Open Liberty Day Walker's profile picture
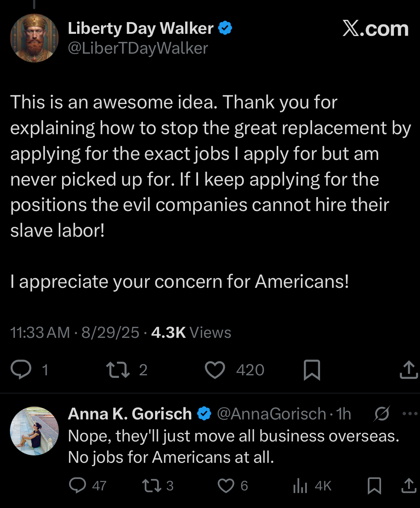This screenshot has height=508, width=420. (34, 38)
